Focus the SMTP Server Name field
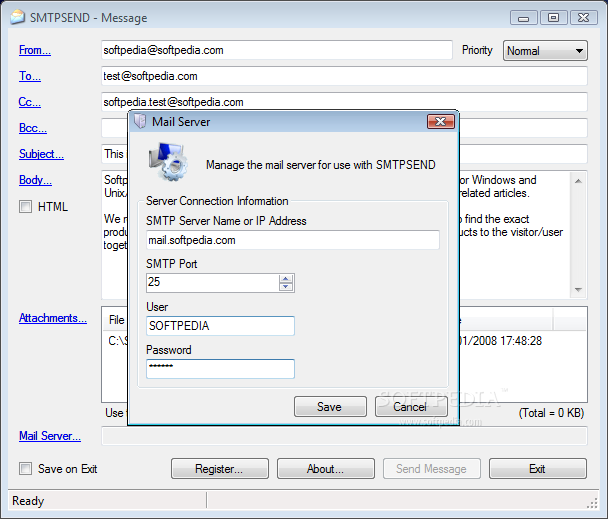The height and width of the screenshot is (519, 608). click(293, 240)
